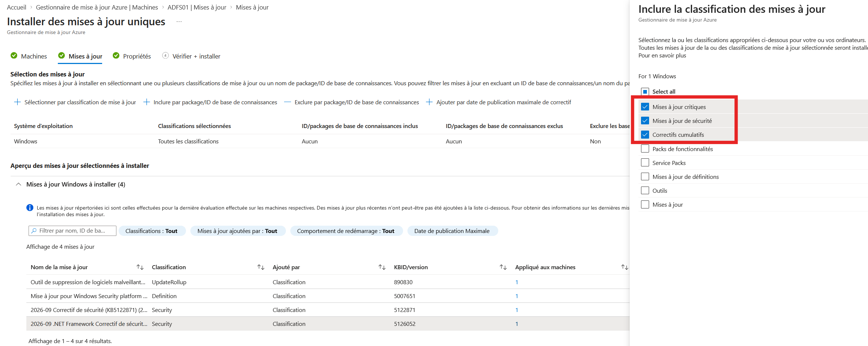Check Packs de fonctionnalités
This screenshot has height=346, width=868.
(645, 149)
